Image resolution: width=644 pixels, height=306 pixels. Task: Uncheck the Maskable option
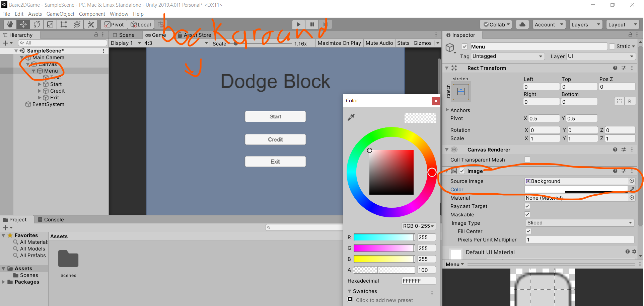point(527,214)
